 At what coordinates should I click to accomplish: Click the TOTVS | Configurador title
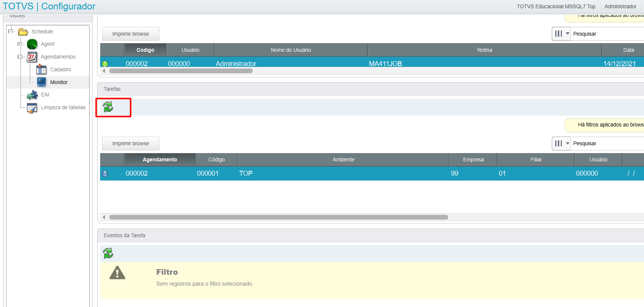49,6
